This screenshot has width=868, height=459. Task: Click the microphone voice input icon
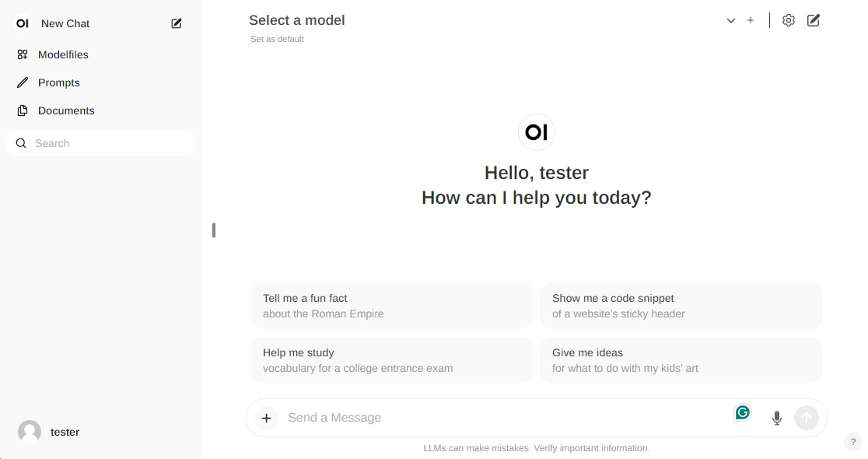pos(777,418)
